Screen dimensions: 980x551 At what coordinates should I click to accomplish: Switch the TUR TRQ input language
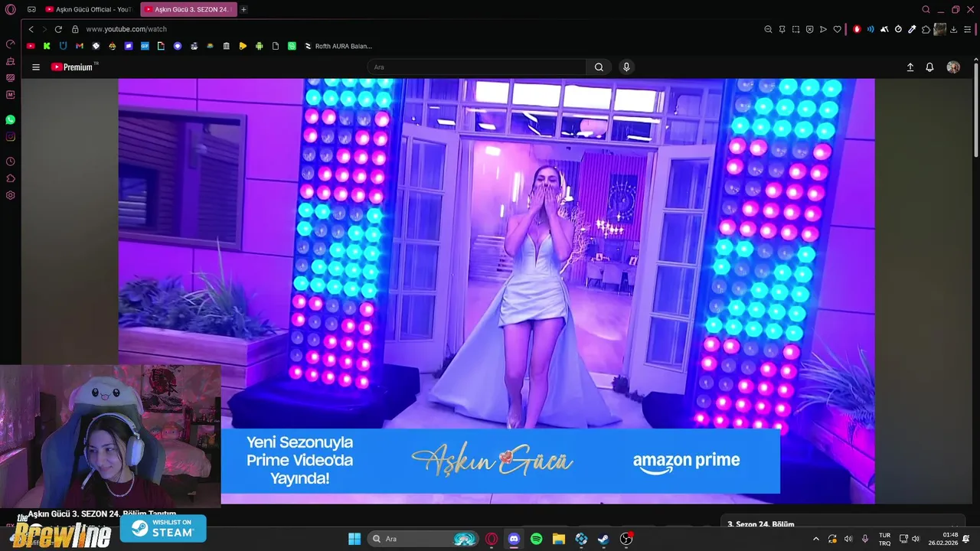(884, 539)
